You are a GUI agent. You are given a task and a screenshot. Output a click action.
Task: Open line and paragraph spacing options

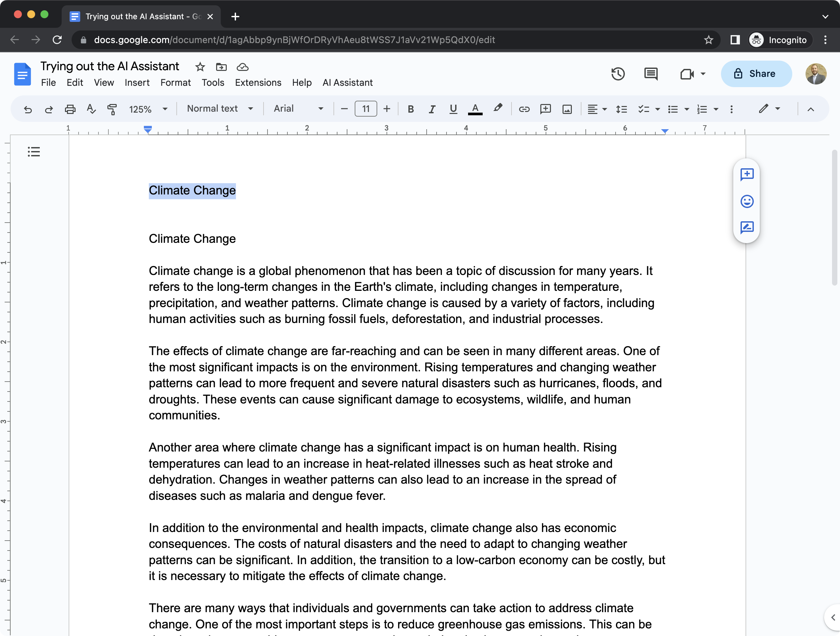tap(621, 109)
